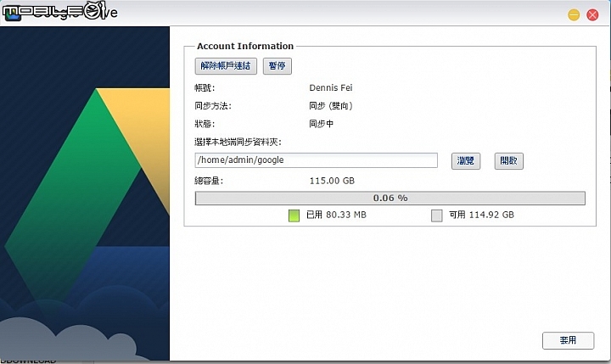611x364 pixels.
Task: Open the sync folder with 開啟 button
Action: [x=508, y=160]
